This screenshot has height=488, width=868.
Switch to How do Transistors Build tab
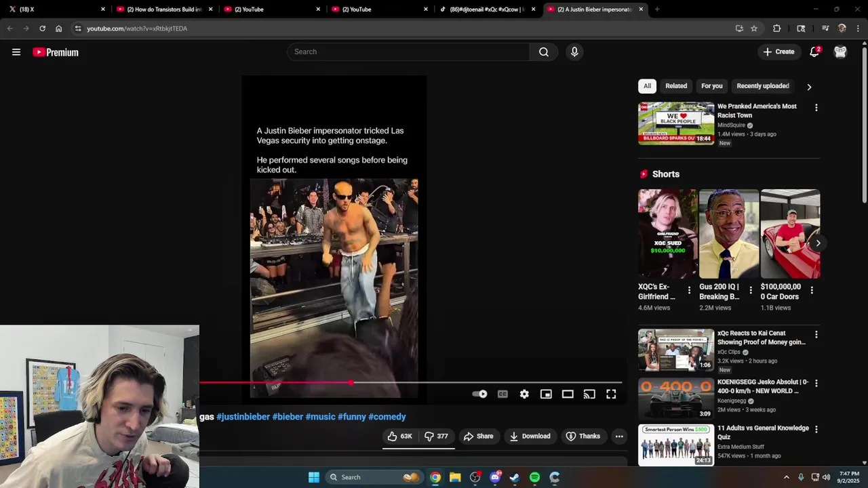click(164, 9)
